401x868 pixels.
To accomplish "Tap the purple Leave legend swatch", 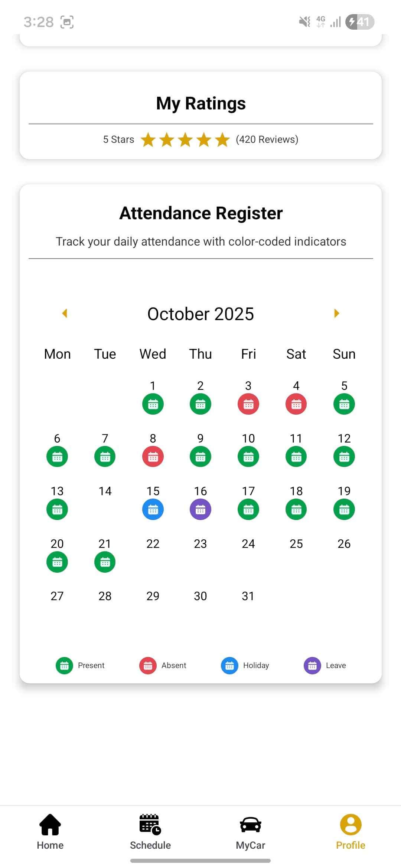I will pyautogui.click(x=313, y=665).
